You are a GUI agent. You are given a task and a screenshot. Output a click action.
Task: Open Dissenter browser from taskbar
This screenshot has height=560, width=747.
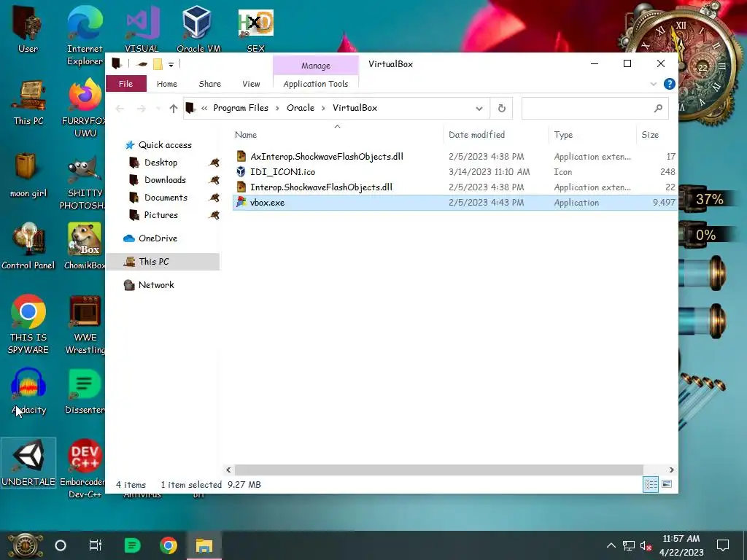pos(133,545)
